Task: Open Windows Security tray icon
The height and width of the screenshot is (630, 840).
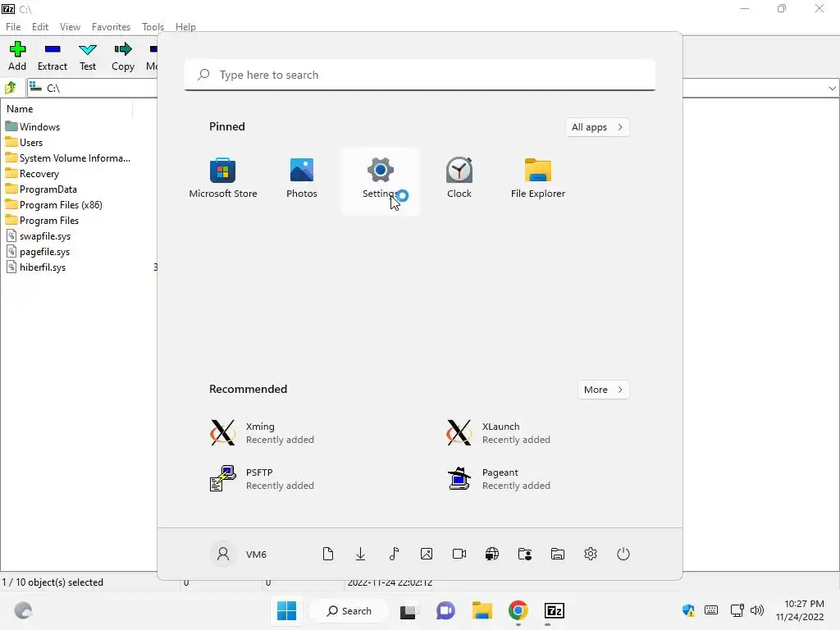Action: click(x=688, y=610)
